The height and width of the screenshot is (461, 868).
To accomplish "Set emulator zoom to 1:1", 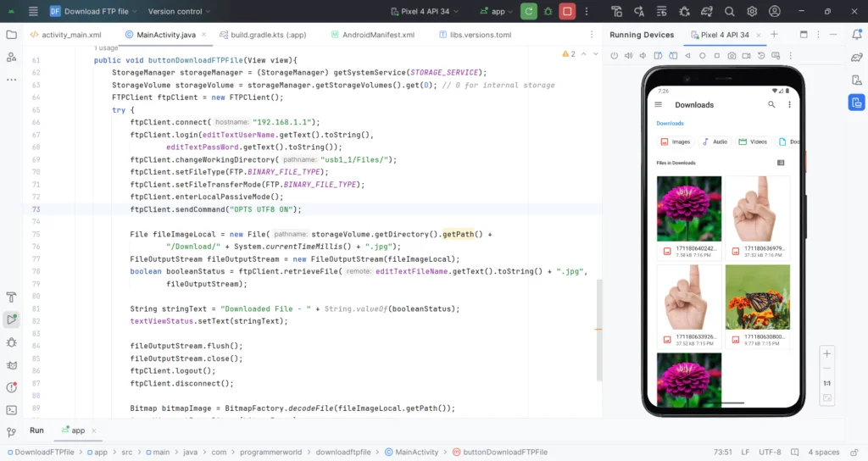I will 826,383.
